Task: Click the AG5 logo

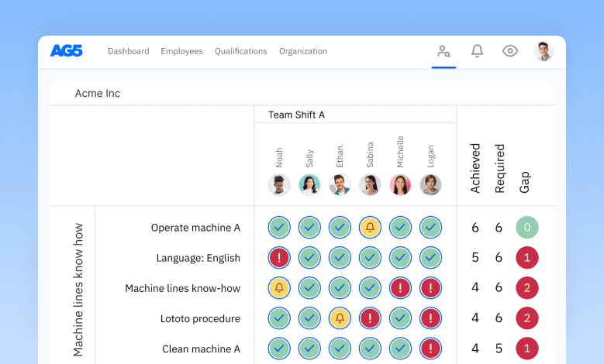Action: pos(66,51)
